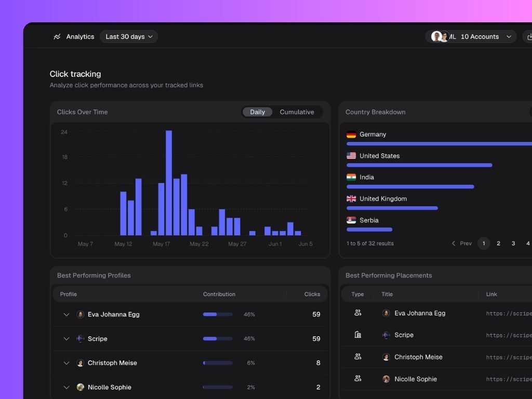The width and height of the screenshot is (532, 399).
Task: Click the Link column header in Placements
Action: coord(491,294)
